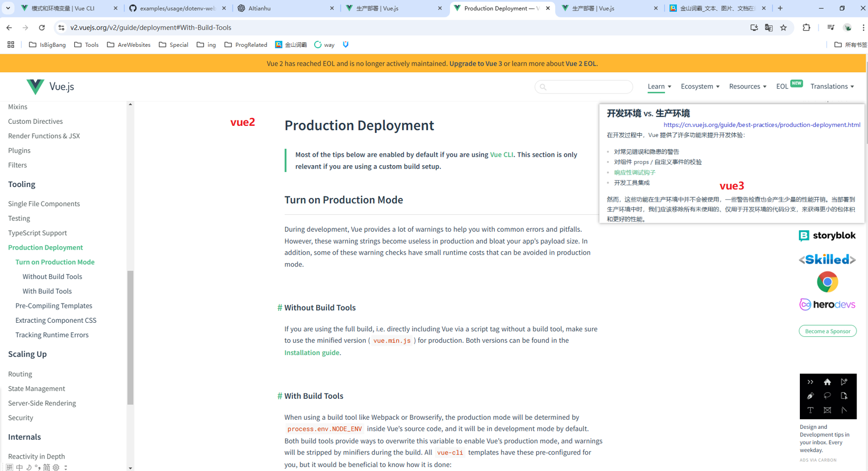Close the AItianhu tab
Screen dimensions: 868x471
tap(332, 8)
